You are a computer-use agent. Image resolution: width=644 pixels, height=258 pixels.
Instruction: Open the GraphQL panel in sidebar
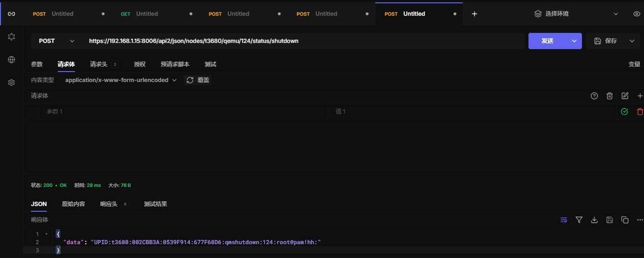(11, 37)
